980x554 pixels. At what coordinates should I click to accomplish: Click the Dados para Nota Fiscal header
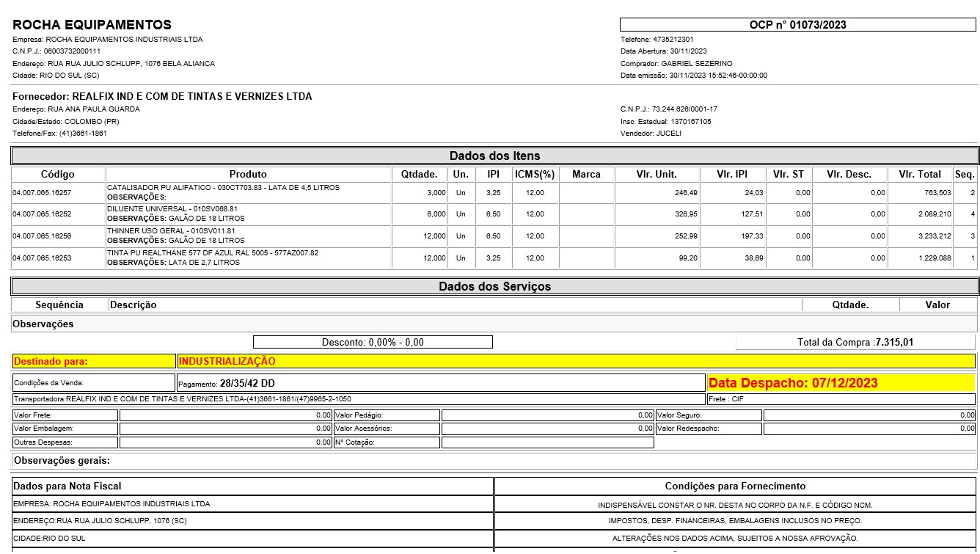click(x=252, y=486)
